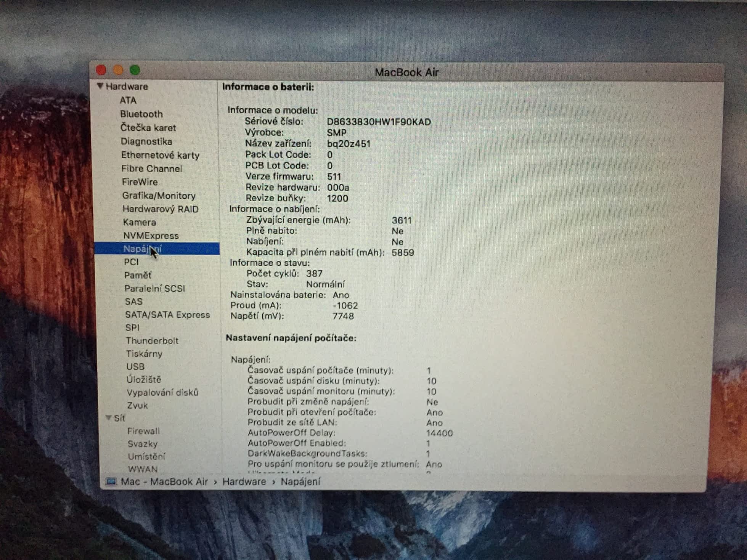Open Firewall under the Síť section
The width and height of the screenshot is (747, 560).
143,431
